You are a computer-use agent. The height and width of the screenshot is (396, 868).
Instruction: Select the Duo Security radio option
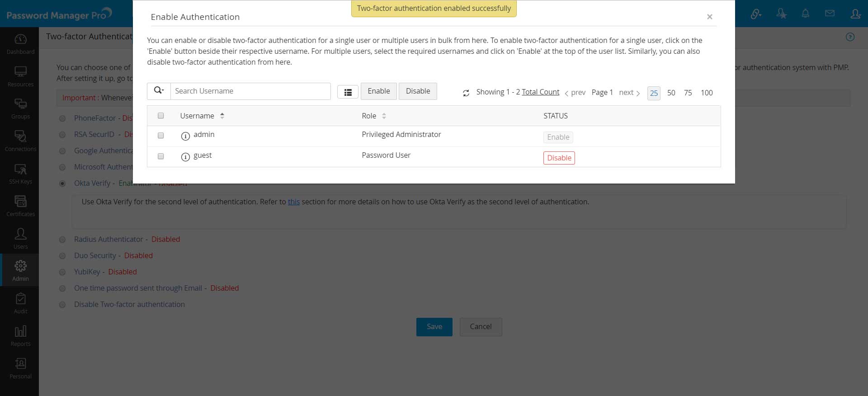point(62,256)
